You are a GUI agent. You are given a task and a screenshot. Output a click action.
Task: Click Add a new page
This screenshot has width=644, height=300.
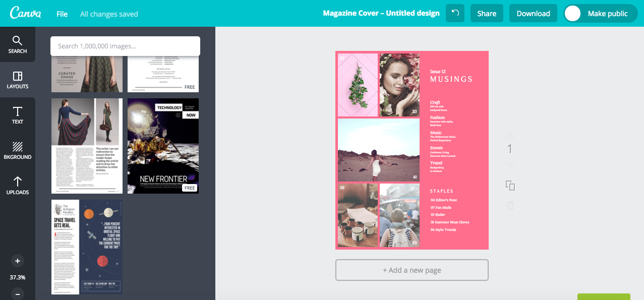pos(412,270)
